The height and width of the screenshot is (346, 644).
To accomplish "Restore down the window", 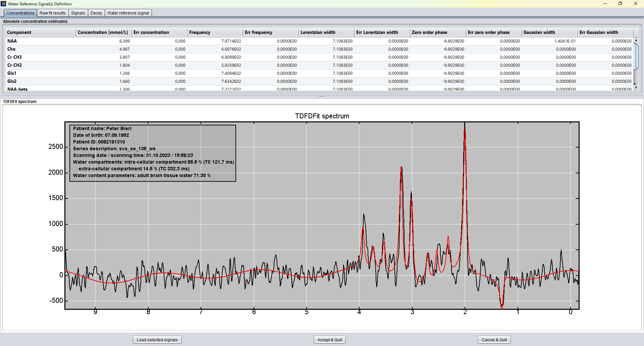I will tap(620, 4).
